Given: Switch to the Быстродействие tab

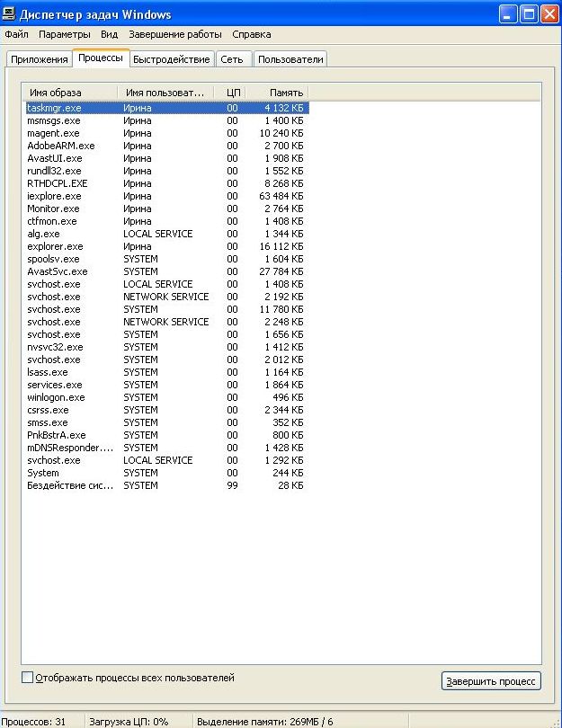Looking at the screenshot, I should 171,59.
